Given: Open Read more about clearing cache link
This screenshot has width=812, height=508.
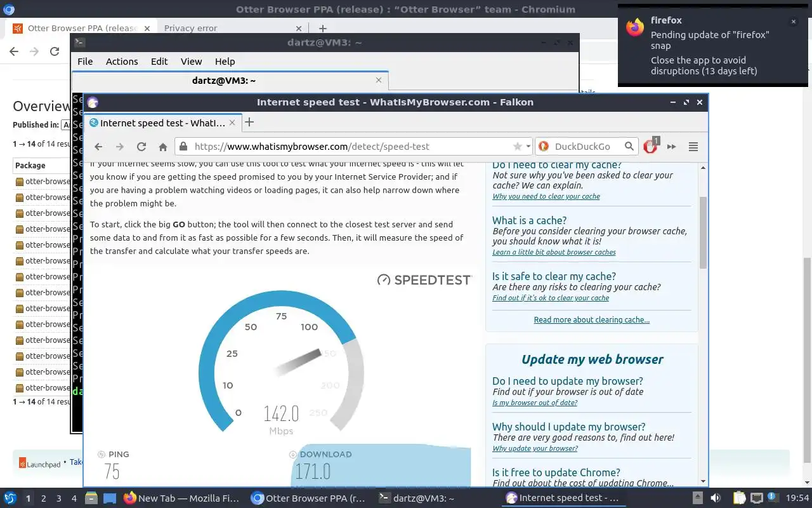Looking at the screenshot, I should coord(592,320).
